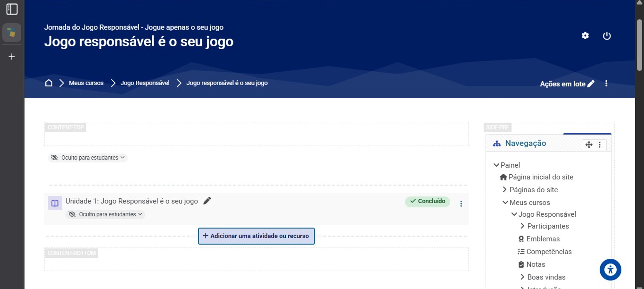The width and height of the screenshot is (644, 289).
Task: Open Página inicial do site link
Action: (x=541, y=177)
